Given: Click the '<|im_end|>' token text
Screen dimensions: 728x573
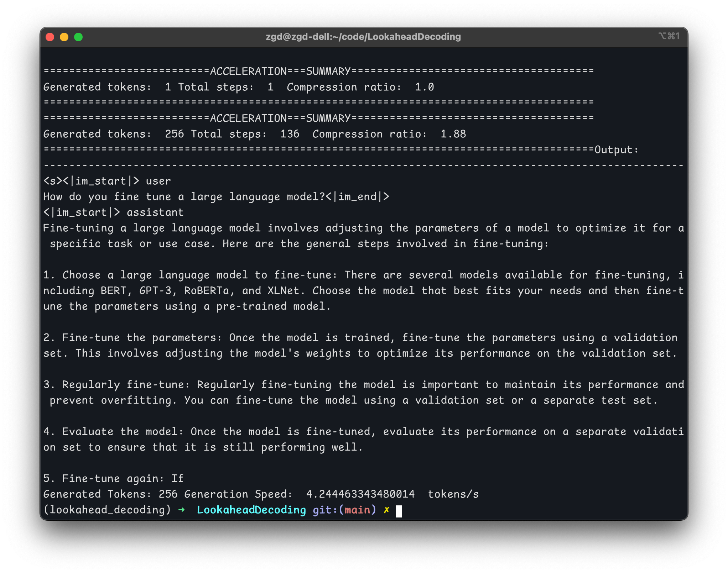Looking at the screenshot, I should tap(357, 196).
